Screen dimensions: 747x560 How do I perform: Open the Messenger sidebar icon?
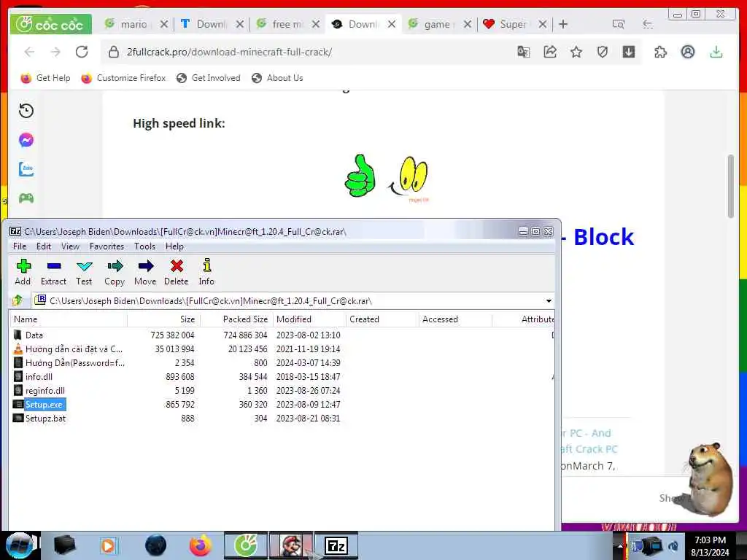click(x=26, y=140)
